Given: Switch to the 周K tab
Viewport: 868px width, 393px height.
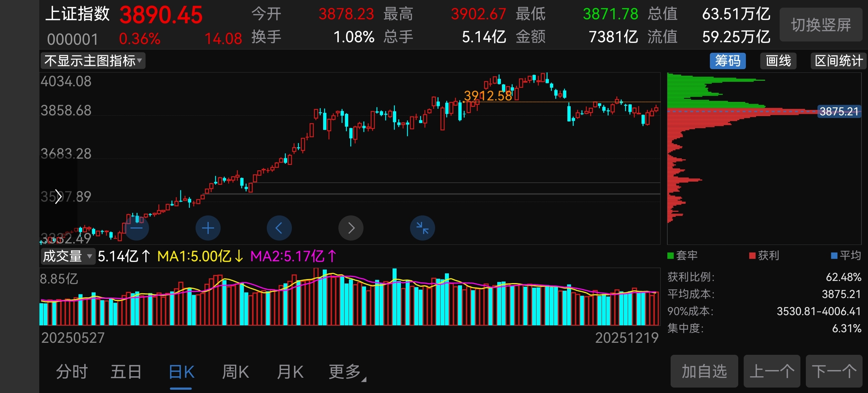Looking at the screenshot, I should (236, 372).
